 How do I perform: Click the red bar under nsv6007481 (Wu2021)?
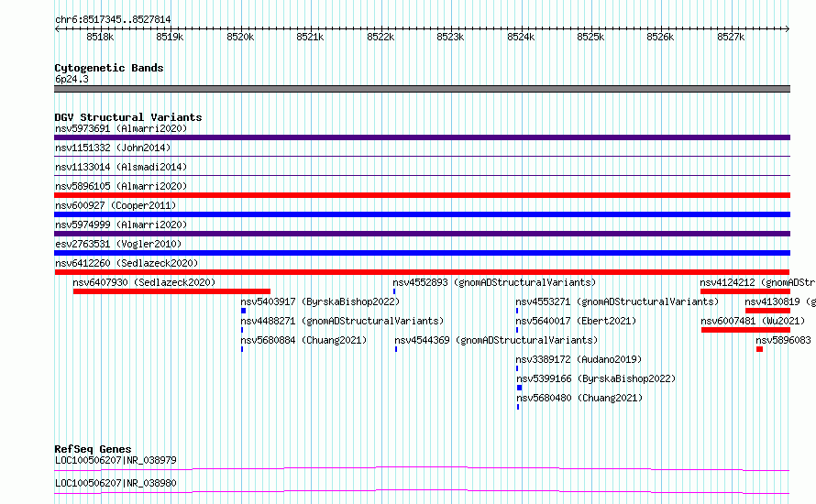(x=745, y=330)
